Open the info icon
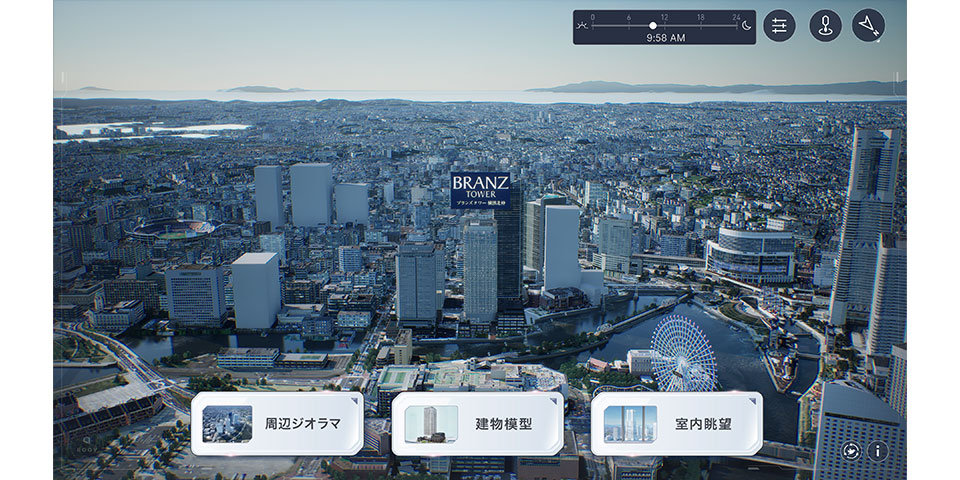The image size is (960, 480). [x=878, y=451]
